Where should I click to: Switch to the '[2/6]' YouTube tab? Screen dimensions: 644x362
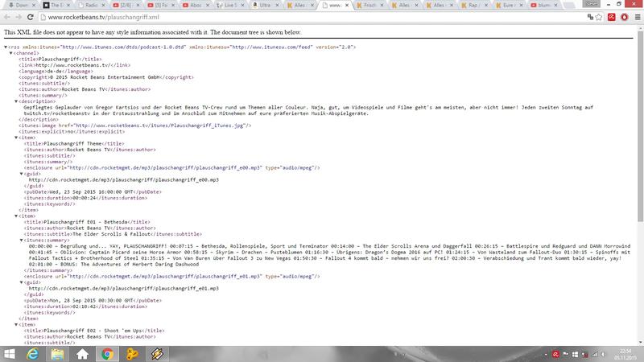126,6
